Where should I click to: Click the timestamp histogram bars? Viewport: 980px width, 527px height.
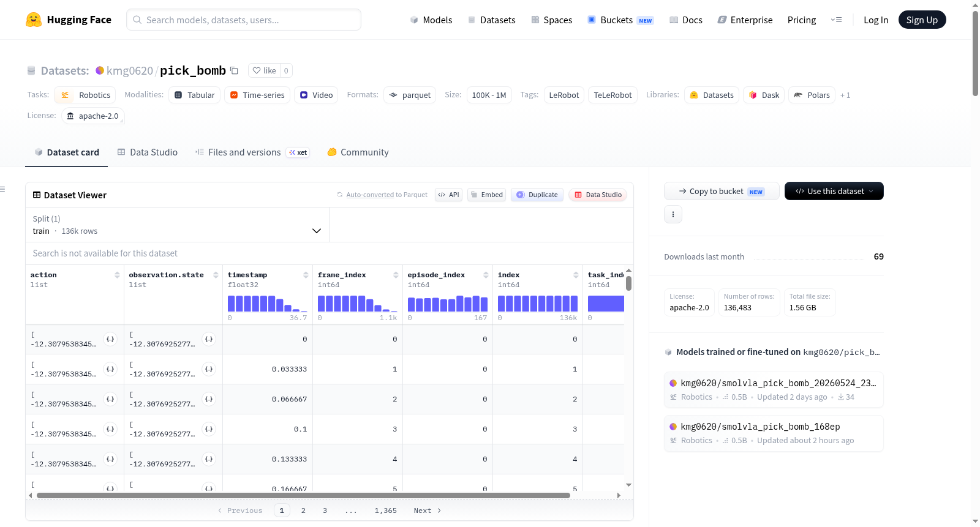pos(268,304)
